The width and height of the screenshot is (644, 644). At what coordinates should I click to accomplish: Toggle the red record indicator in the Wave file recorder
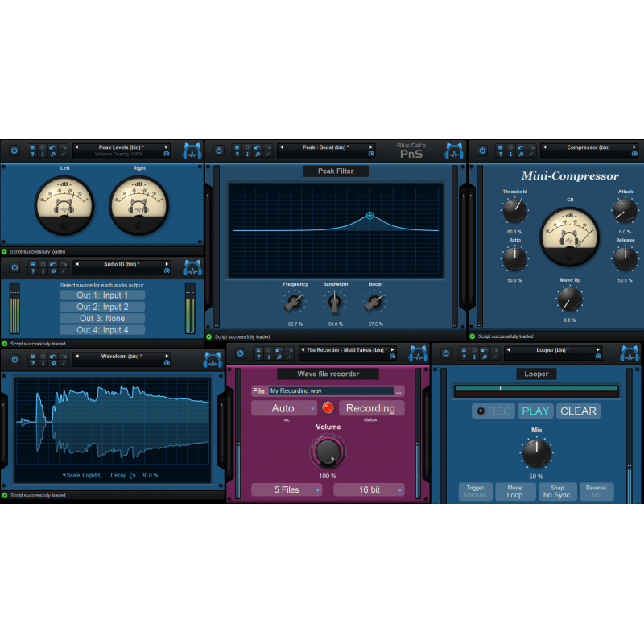329,408
